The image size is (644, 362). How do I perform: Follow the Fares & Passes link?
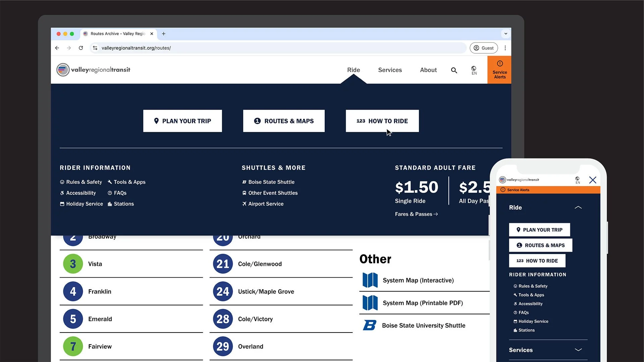[416, 214]
